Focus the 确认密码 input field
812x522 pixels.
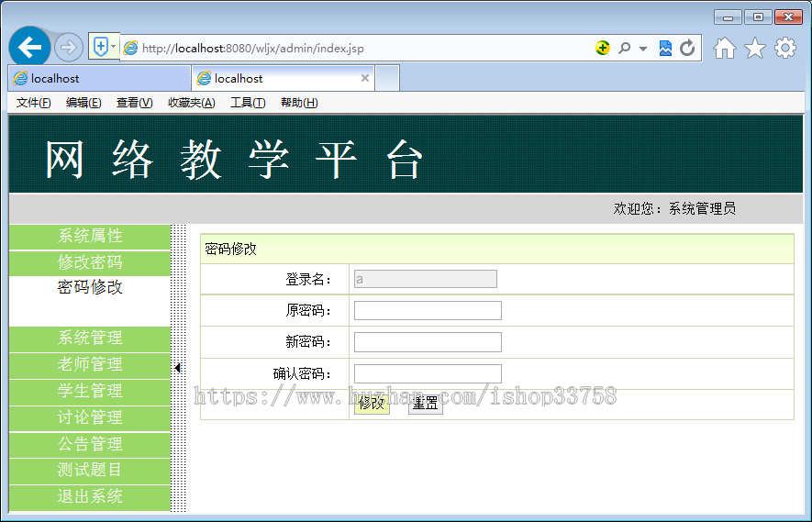tap(428, 374)
